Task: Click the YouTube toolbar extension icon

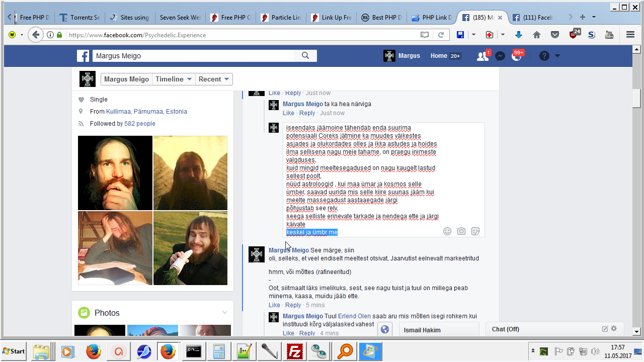Action: [x=609, y=35]
